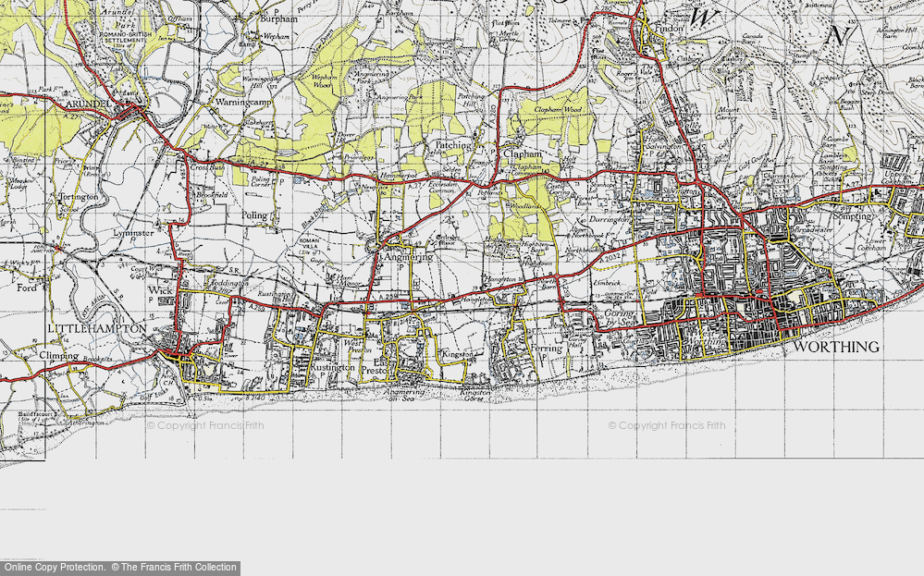Click the ARUNDEL town label

(x=89, y=104)
